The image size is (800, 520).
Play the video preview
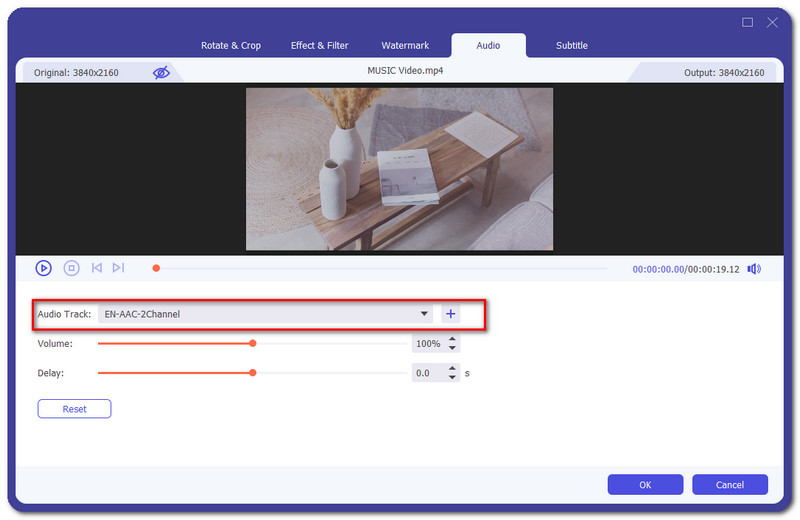43,268
